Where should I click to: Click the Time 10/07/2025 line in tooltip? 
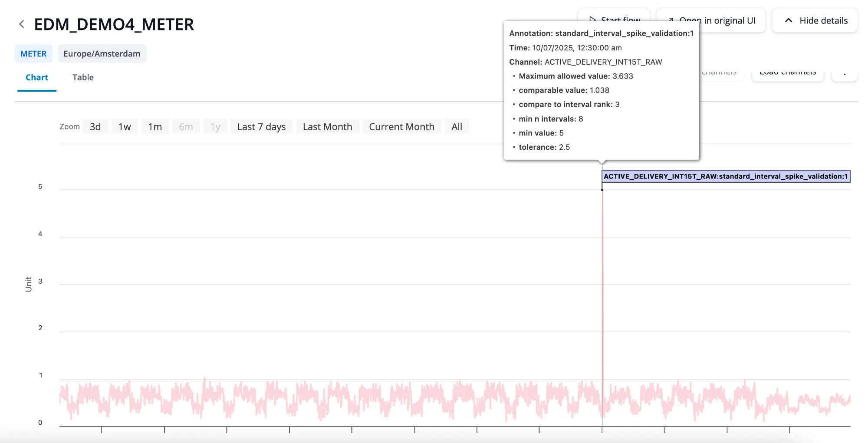pyautogui.click(x=566, y=48)
